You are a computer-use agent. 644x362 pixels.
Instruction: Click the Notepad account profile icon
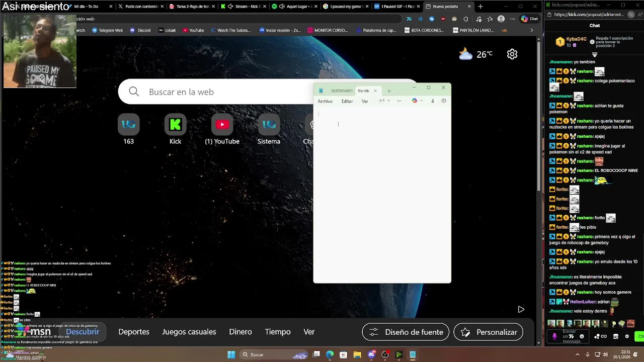(x=432, y=101)
